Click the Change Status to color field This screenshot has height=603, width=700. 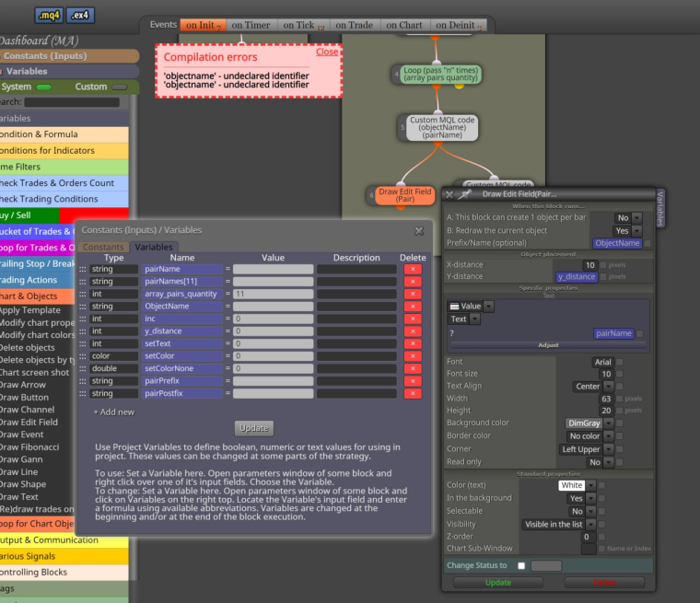(x=546, y=566)
